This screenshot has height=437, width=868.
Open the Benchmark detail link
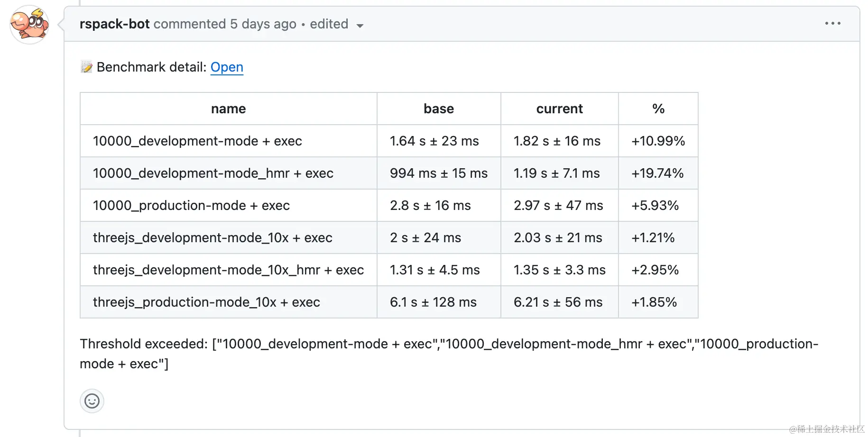(227, 67)
